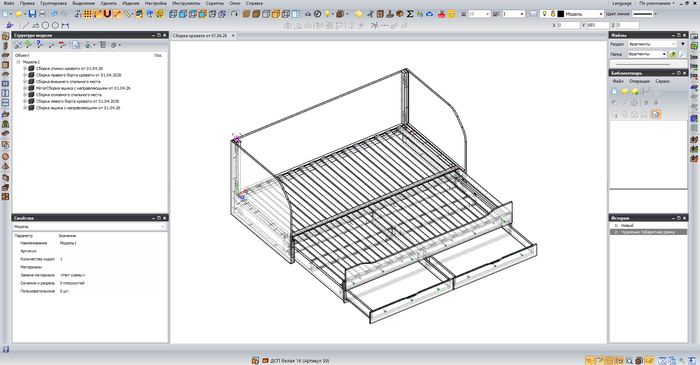Click the yellow light bulb toolbar icon
700x365 pixels.
[327, 14]
